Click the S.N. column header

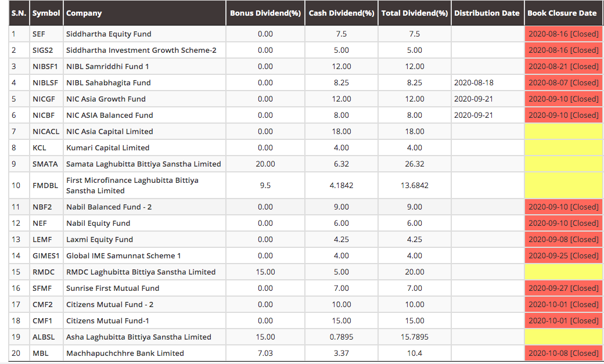pos(19,13)
